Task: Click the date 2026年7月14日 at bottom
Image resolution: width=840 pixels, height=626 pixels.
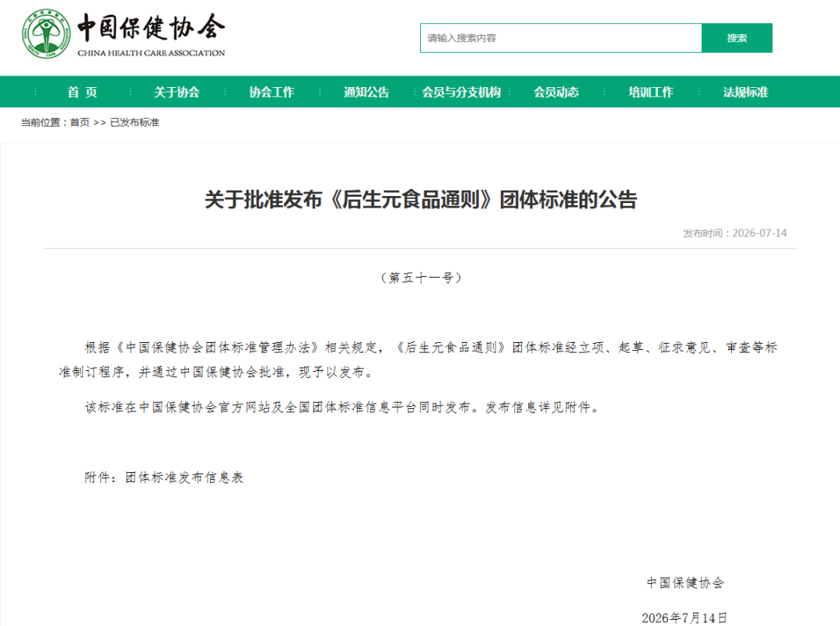Action: [684, 618]
